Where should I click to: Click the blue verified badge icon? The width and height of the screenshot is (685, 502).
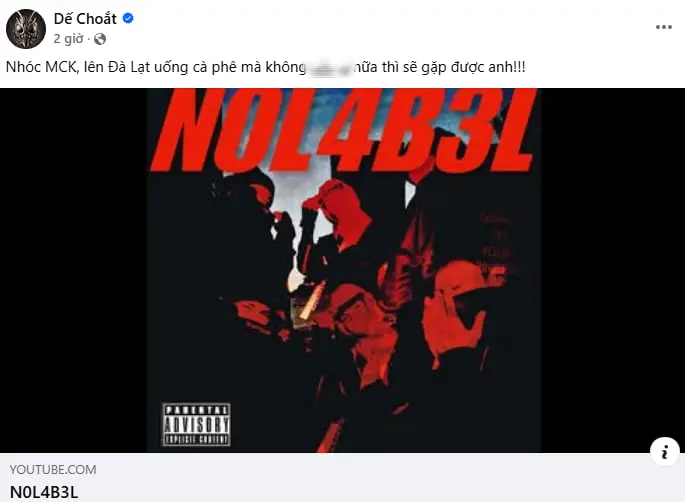[x=128, y=18]
